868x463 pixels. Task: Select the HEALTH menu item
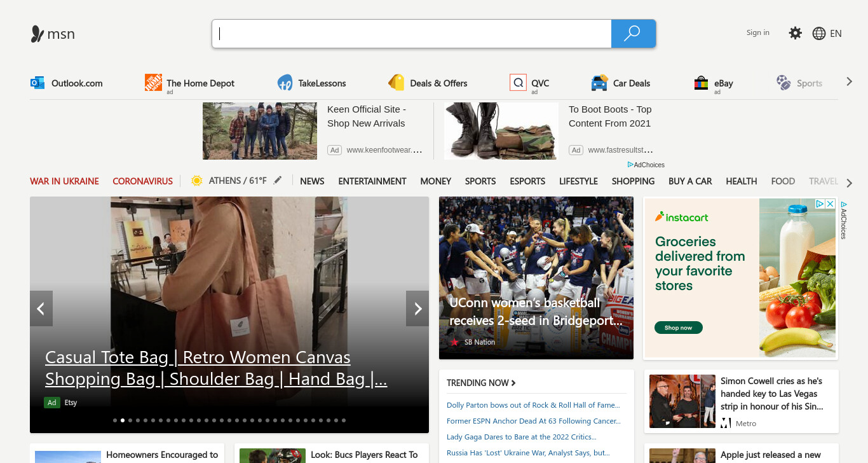coord(742,181)
